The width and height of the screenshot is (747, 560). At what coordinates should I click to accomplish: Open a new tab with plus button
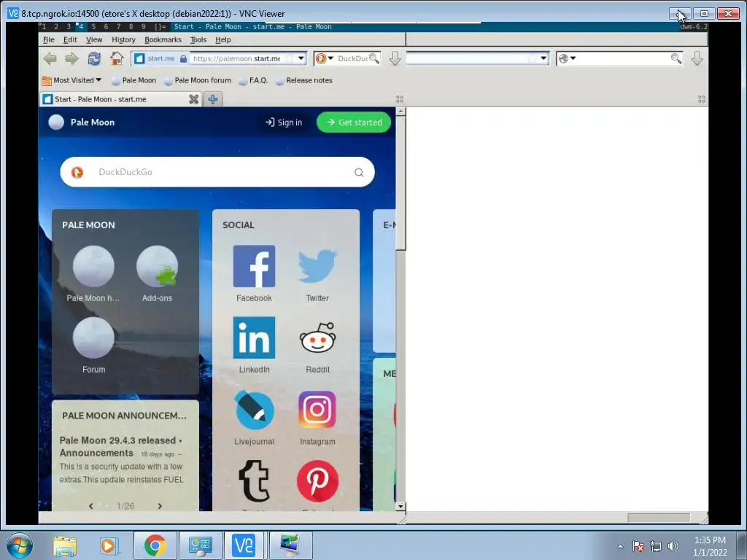(213, 99)
